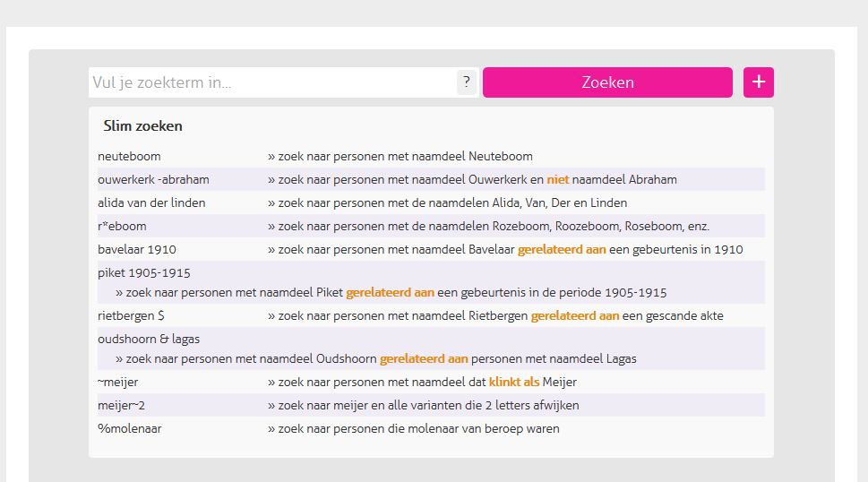
Task: Select the 'neuteboom' example search term
Action: coord(130,156)
